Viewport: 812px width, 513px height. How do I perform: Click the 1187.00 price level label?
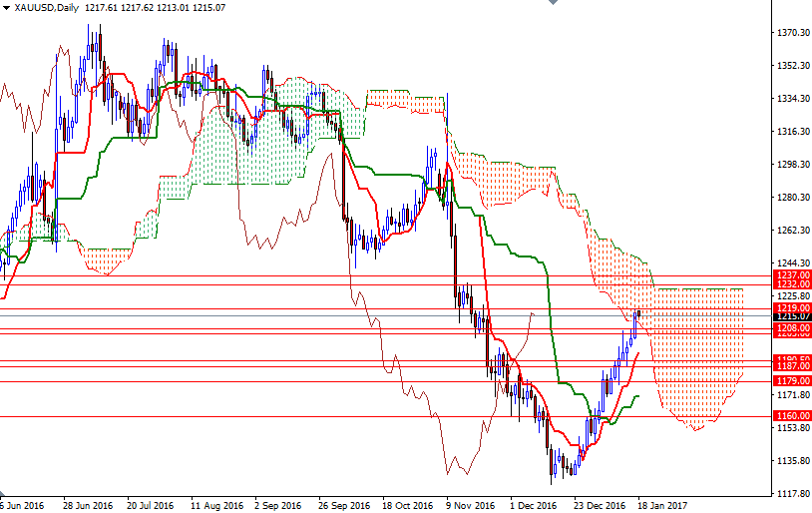tap(791, 367)
